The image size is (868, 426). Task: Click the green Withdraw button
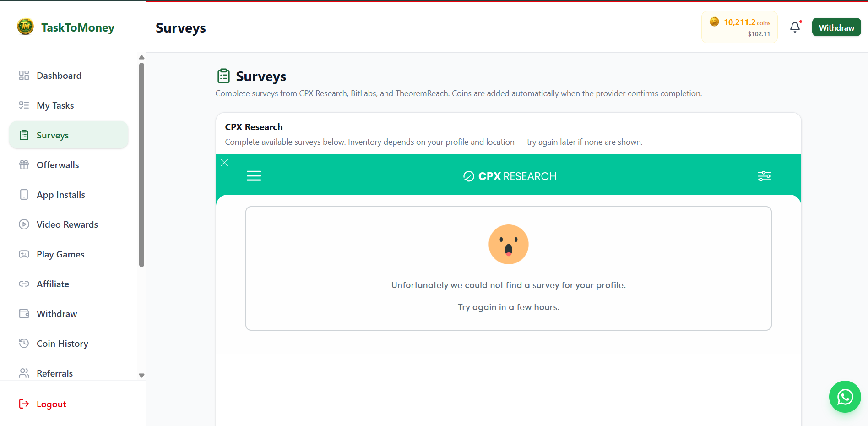836,27
